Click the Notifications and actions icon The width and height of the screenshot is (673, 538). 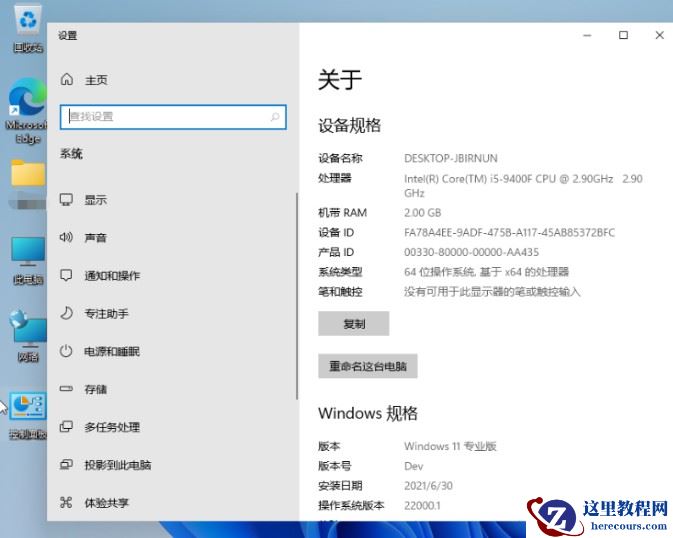pyautogui.click(x=66, y=275)
